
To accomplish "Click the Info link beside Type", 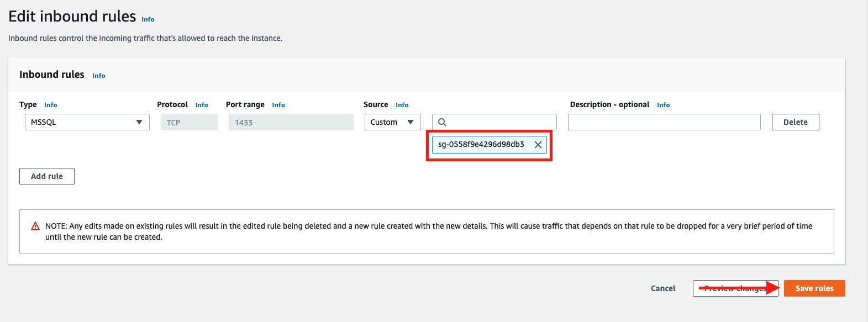I will pyautogui.click(x=50, y=105).
